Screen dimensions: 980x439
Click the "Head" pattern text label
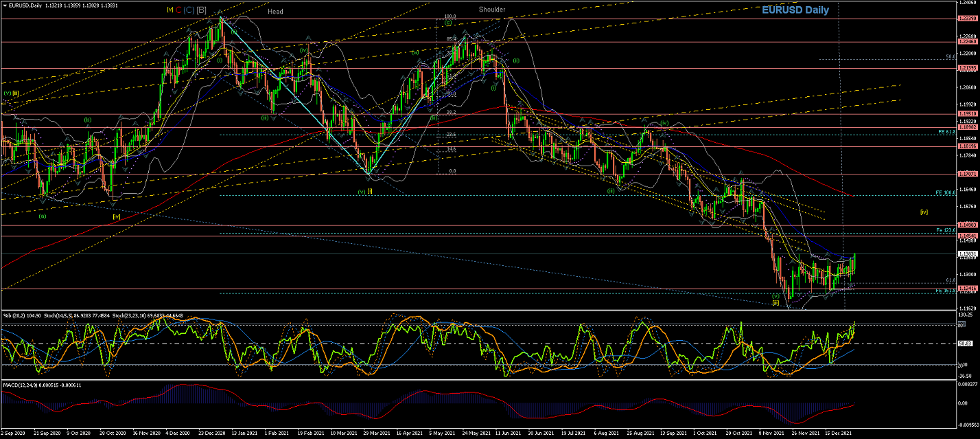[x=275, y=12]
